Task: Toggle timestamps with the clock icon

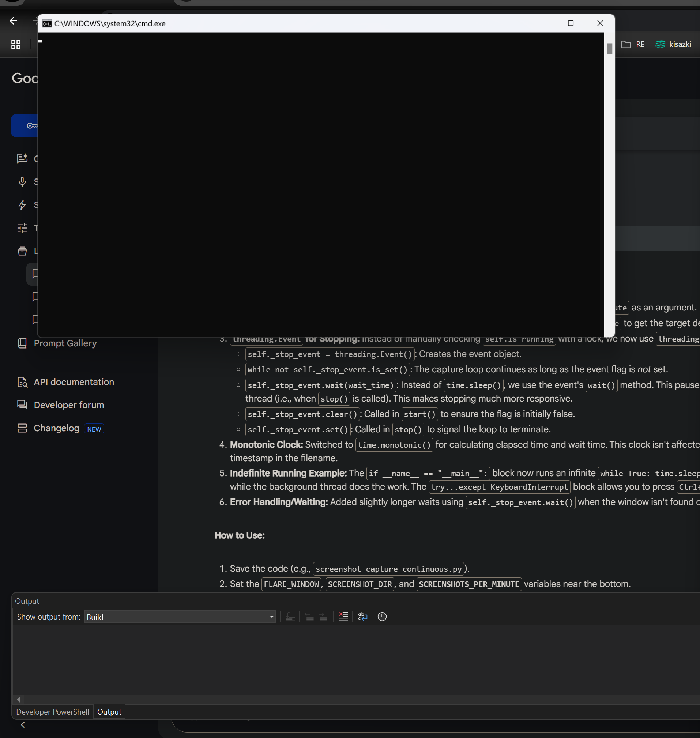Action: (382, 616)
